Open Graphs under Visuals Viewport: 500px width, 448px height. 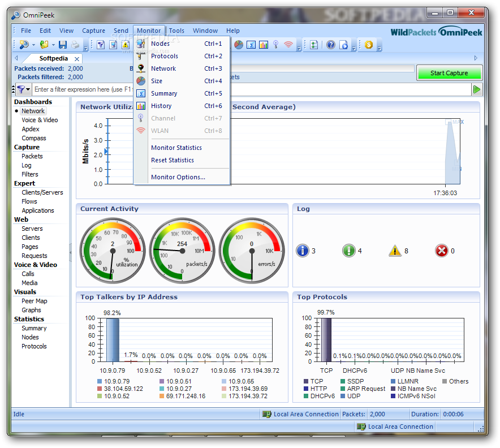pyautogui.click(x=31, y=310)
